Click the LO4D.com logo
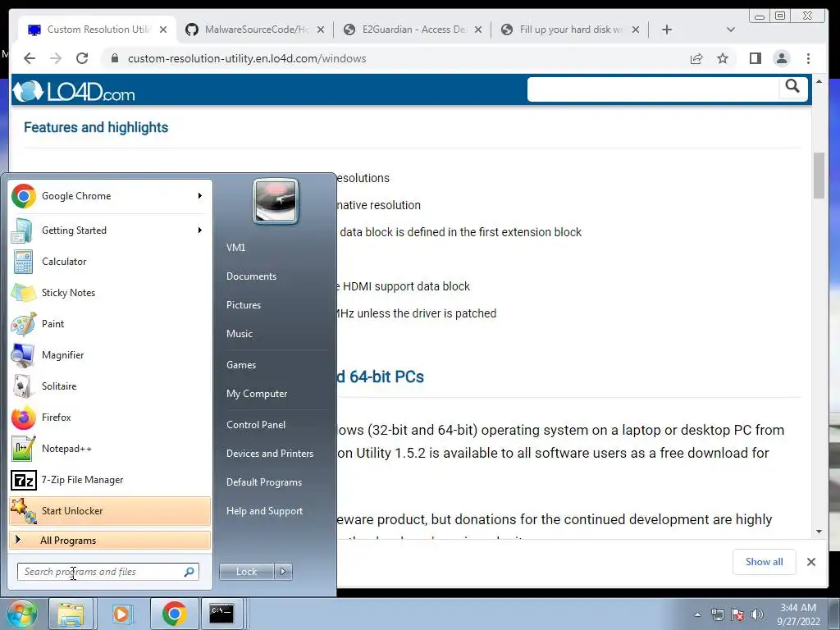The width and height of the screenshot is (840, 630). [74, 92]
